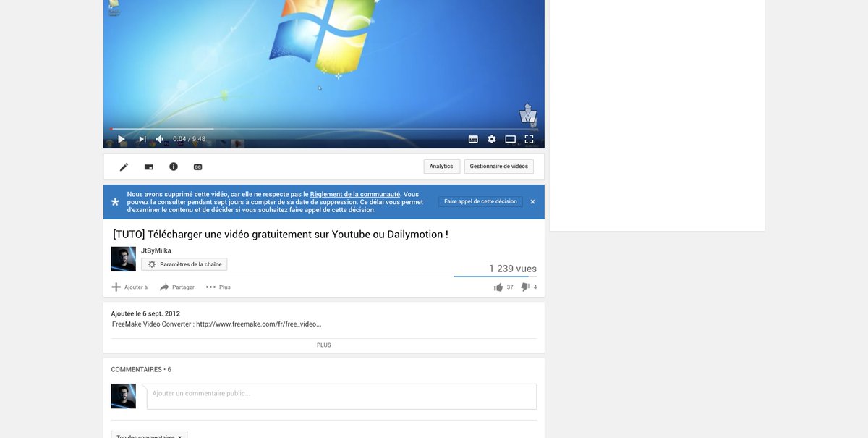This screenshot has height=438, width=868.
Task: Switch to theater mode
Action: [x=511, y=139]
